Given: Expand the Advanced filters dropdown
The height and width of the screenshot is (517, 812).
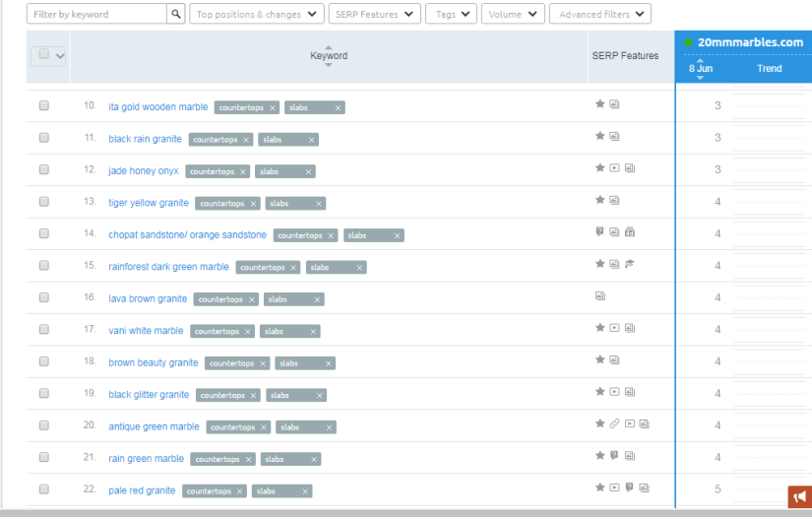Looking at the screenshot, I should (600, 14).
